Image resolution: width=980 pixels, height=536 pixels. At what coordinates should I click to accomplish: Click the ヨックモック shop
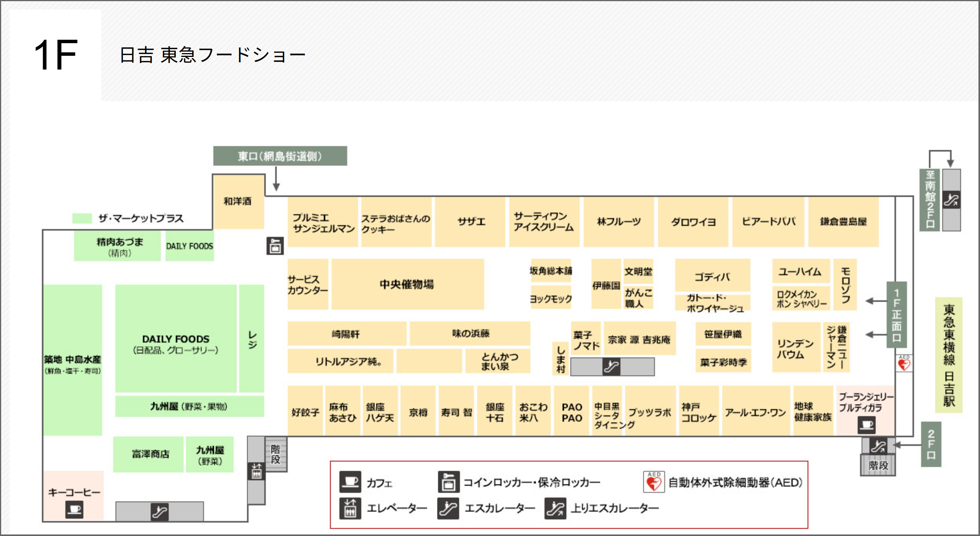pos(551,298)
